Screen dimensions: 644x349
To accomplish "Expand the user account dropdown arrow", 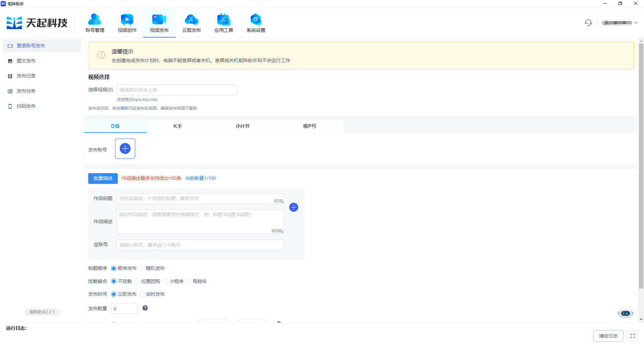I will (636, 23).
